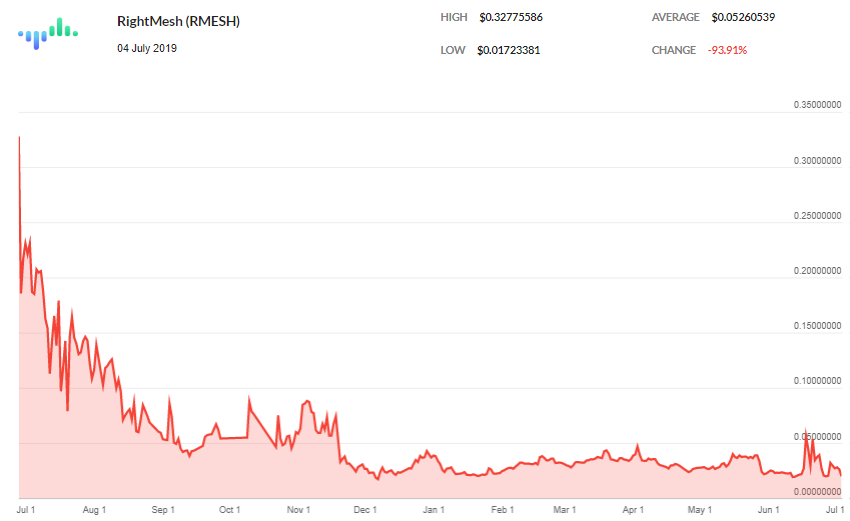
Task: Click the 0.20000000 y-axis label
Action: point(817,271)
